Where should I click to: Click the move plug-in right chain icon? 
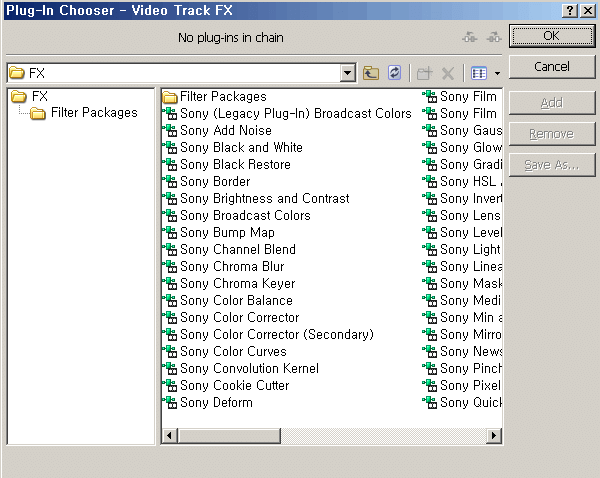point(494,37)
